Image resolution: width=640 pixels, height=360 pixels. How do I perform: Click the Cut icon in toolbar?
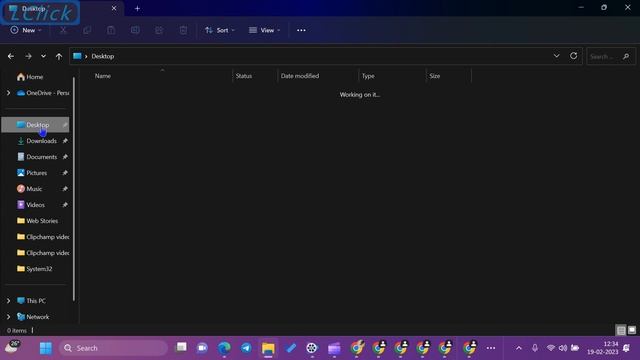[63, 30]
